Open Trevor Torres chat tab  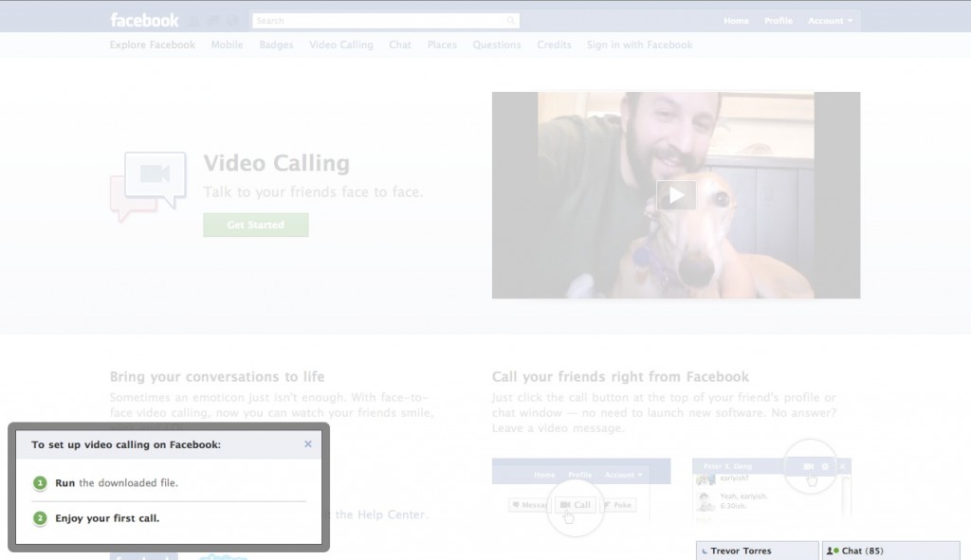pyautogui.click(x=758, y=551)
